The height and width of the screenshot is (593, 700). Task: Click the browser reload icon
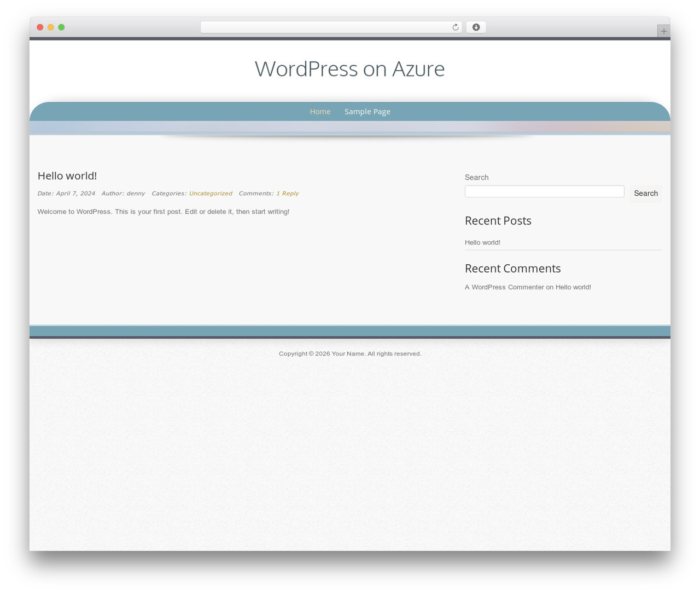pos(455,27)
